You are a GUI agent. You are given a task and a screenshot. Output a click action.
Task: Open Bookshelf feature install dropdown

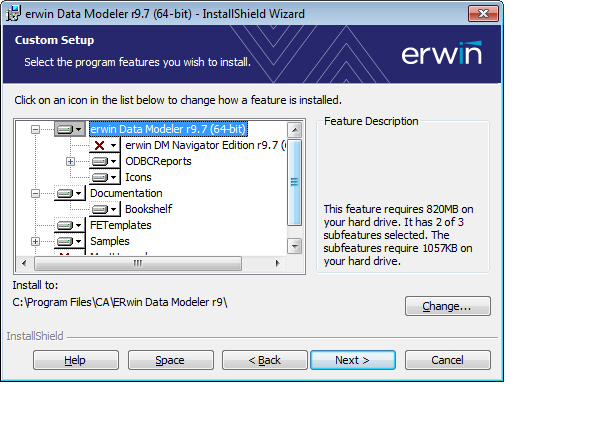tap(105, 209)
